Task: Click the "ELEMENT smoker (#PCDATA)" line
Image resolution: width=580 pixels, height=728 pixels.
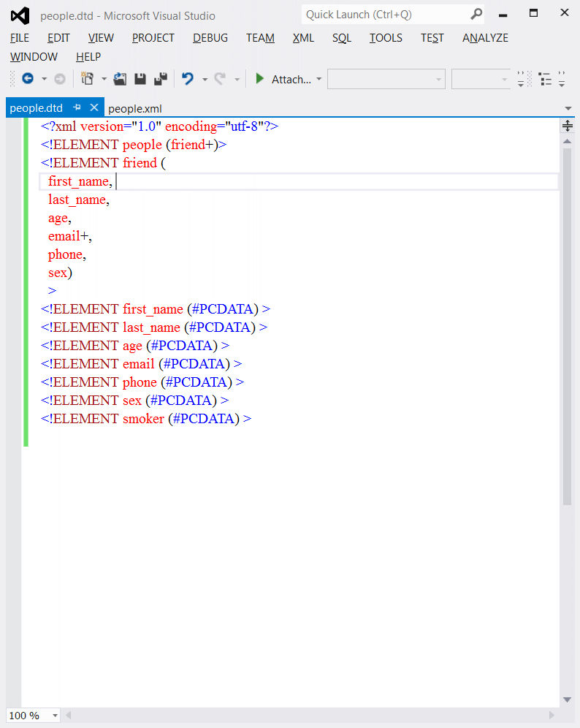Action: pos(146,419)
